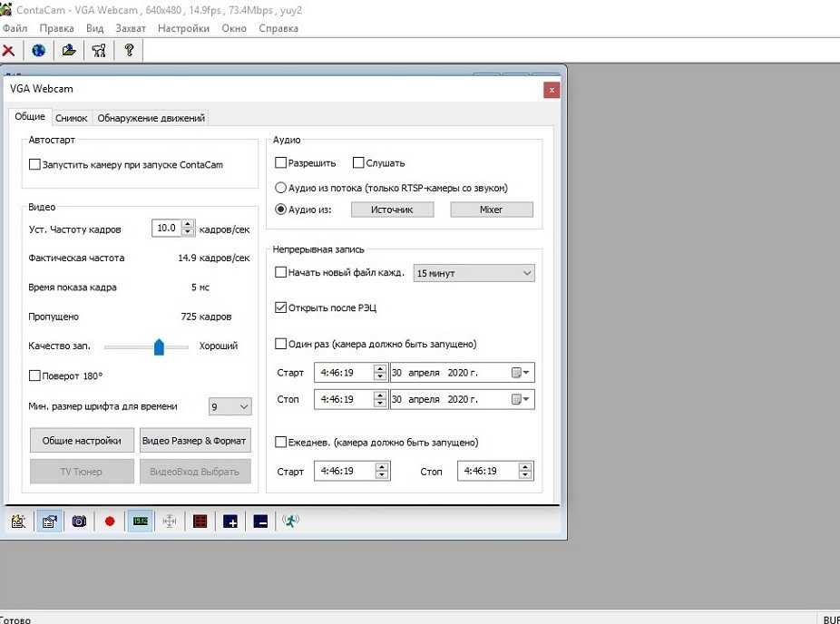
Task: Switch to the 'Обнаружение движений' tab
Action: point(151,118)
